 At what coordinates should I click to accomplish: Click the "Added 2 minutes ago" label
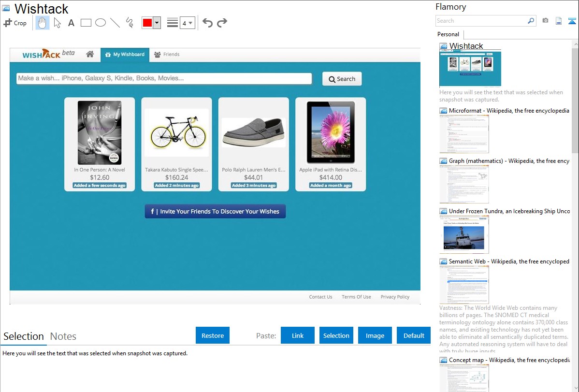(x=177, y=186)
